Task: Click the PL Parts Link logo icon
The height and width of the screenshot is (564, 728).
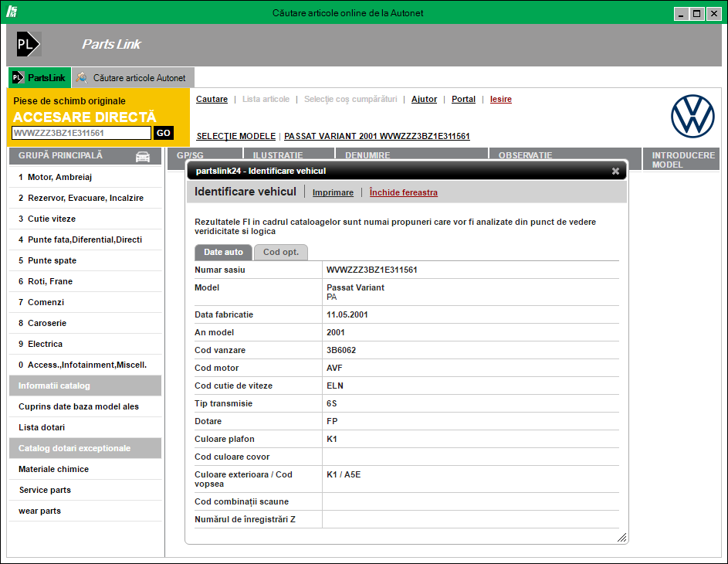Action: click(29, 44)
